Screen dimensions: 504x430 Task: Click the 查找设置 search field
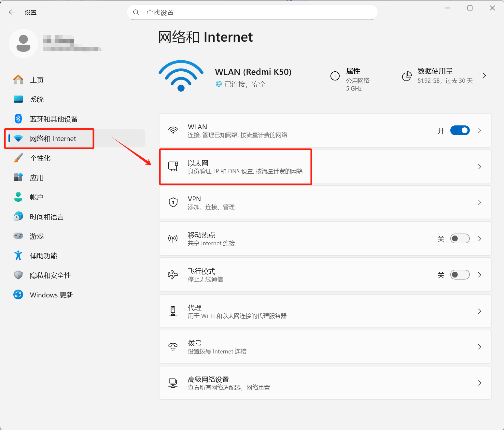[252, 12]
